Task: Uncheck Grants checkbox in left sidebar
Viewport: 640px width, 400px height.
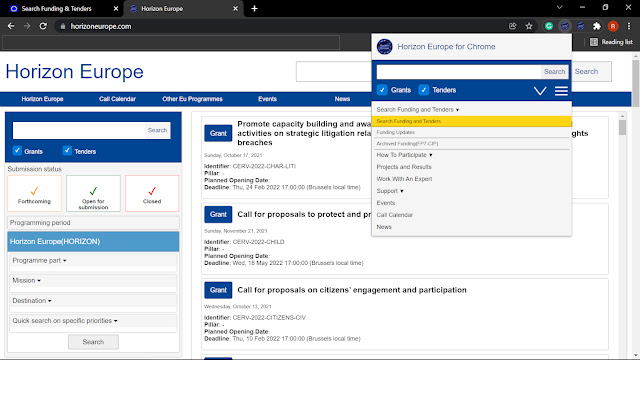Action: pos(17,150)
